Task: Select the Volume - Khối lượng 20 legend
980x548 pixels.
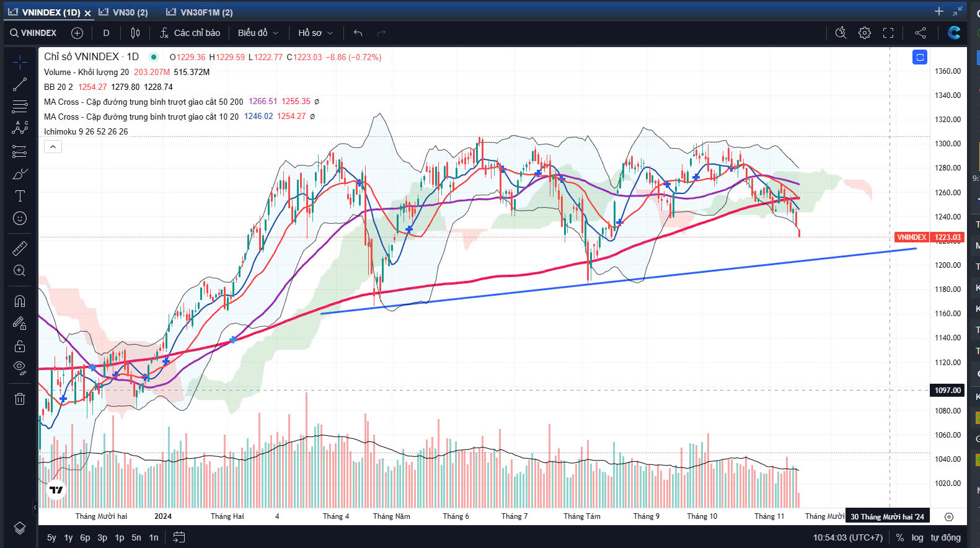Action: point(86,72)
